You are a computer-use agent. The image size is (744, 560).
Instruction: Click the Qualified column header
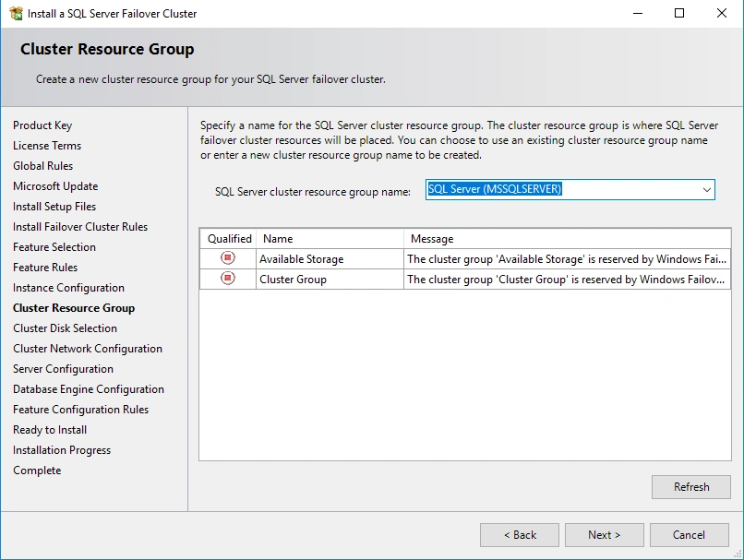228,239
